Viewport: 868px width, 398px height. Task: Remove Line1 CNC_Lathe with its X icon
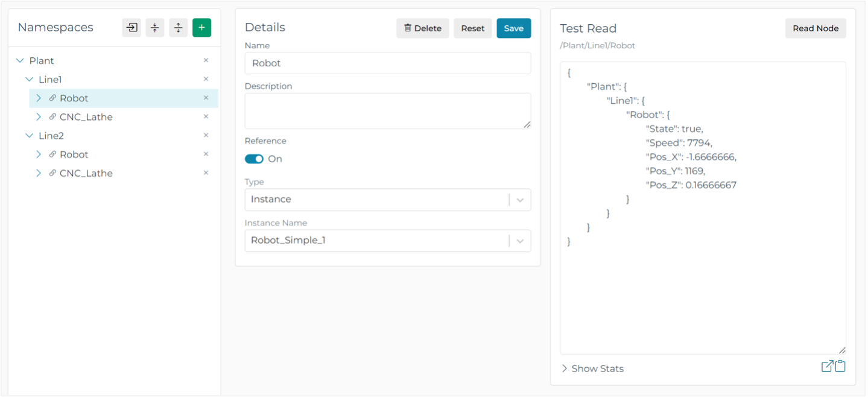tap(206, 116)
